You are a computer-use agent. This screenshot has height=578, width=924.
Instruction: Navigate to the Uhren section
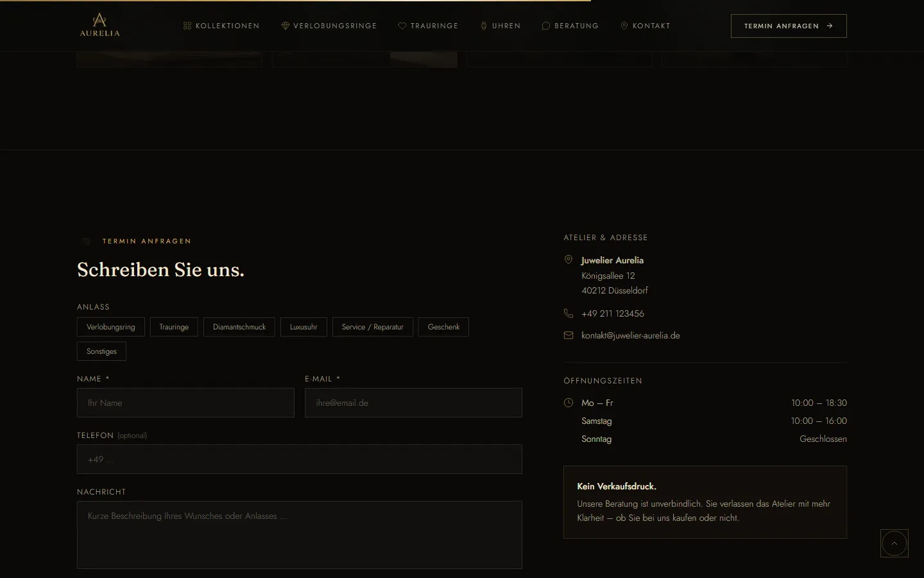[x=501, y=26]
